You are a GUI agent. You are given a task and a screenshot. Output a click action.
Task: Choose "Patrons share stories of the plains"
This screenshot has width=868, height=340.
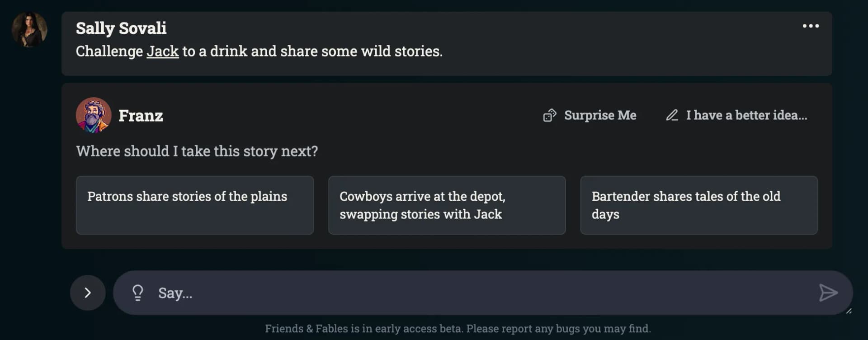[194, 205]
